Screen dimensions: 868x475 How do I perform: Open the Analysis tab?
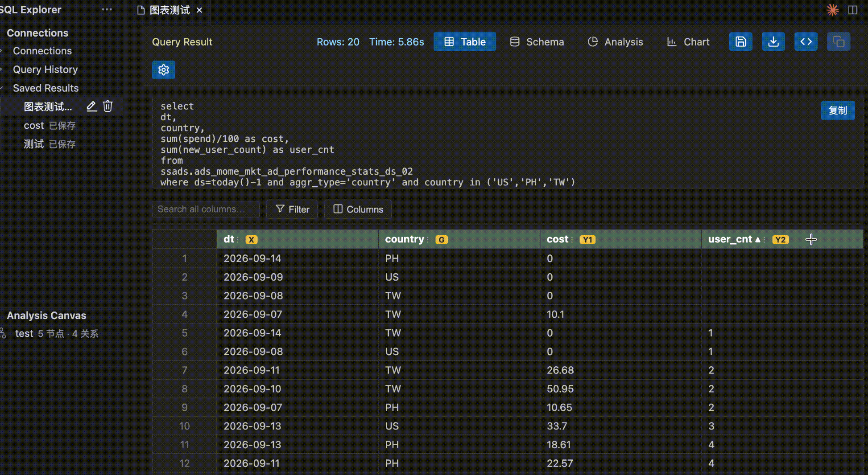(x=615, y=42)
